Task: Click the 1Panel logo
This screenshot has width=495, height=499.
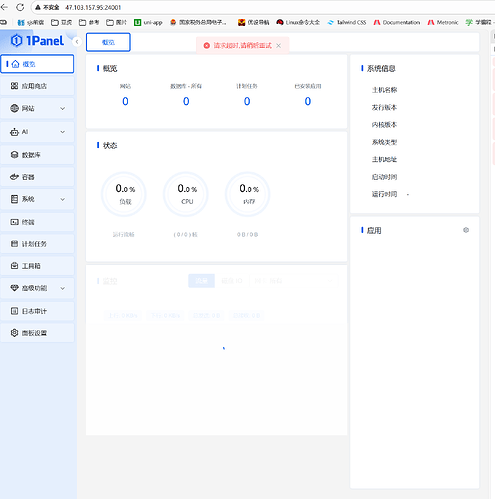Action: point(37,41)
